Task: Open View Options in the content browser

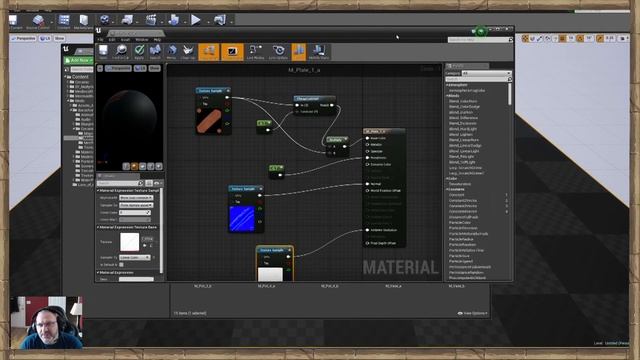Action: click(x=472, y=313)
